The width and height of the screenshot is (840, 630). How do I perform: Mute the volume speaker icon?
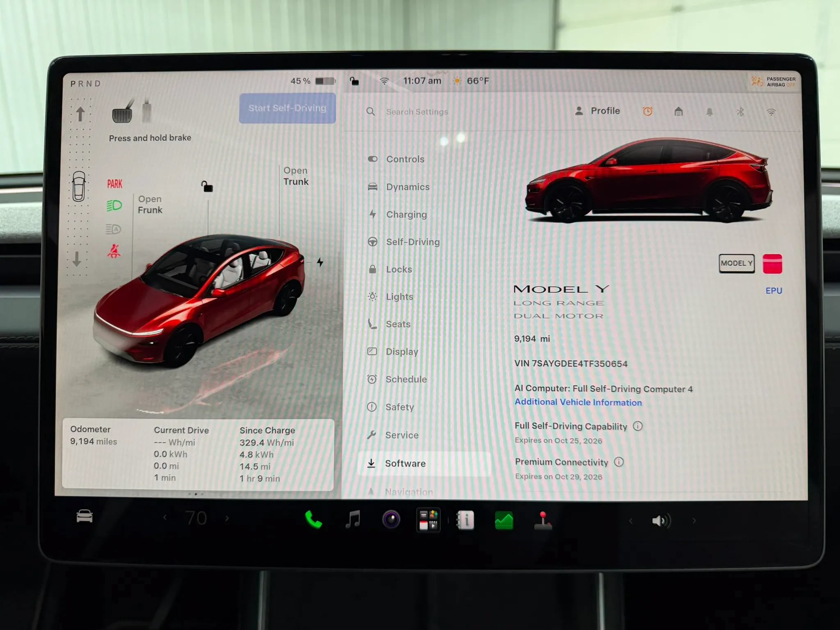(661, 520)
